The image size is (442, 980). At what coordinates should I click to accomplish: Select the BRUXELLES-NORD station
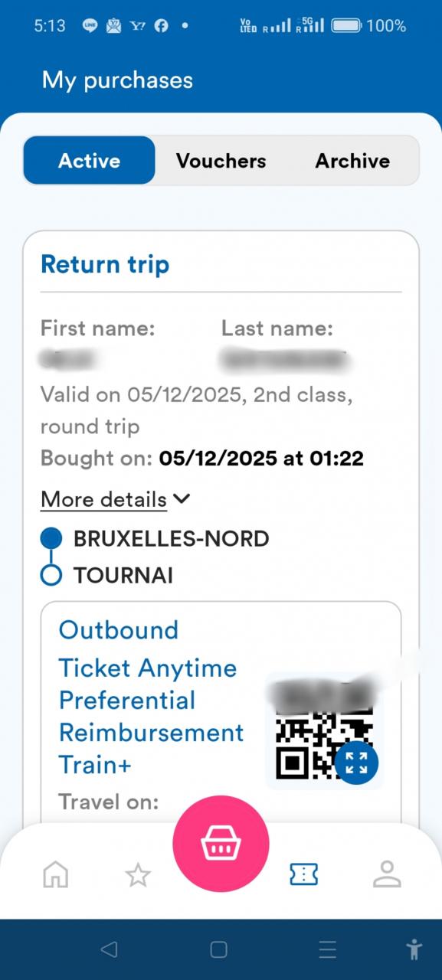171,539
